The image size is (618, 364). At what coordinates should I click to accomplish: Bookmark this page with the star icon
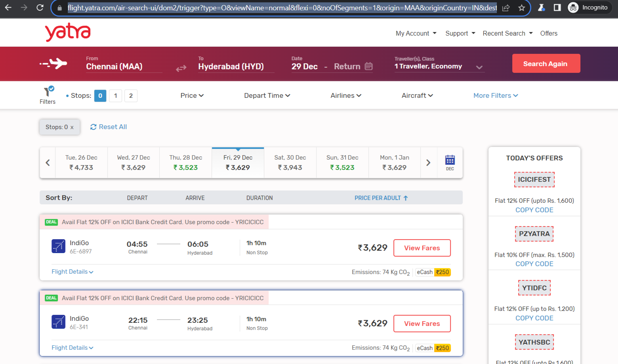pos(522,8)
